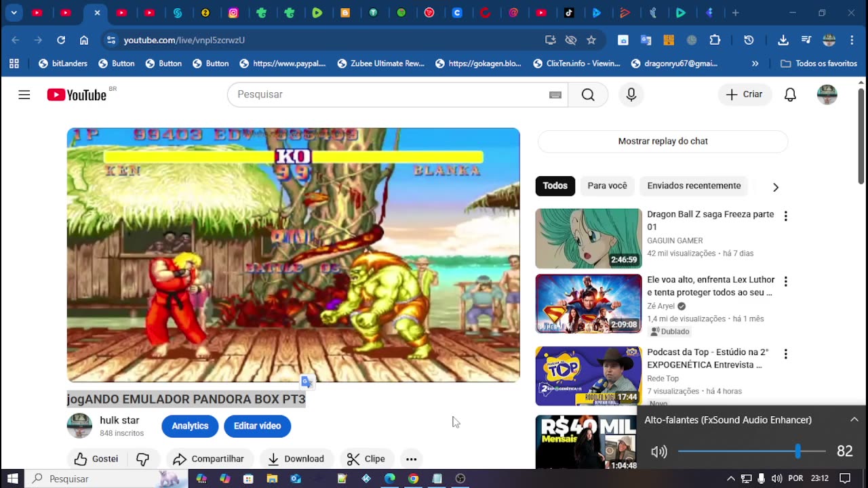Open the bitLanders bookmark

64,64
